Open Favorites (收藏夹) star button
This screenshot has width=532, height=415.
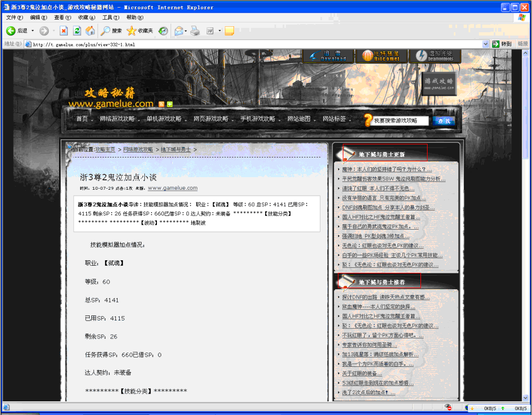[x=139, y=31]
